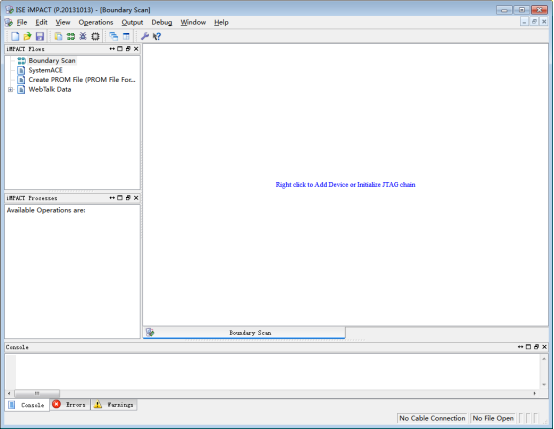554x429 pixels.
Task: Tile windows using the toolbar icon
Action: pos(126,36)
